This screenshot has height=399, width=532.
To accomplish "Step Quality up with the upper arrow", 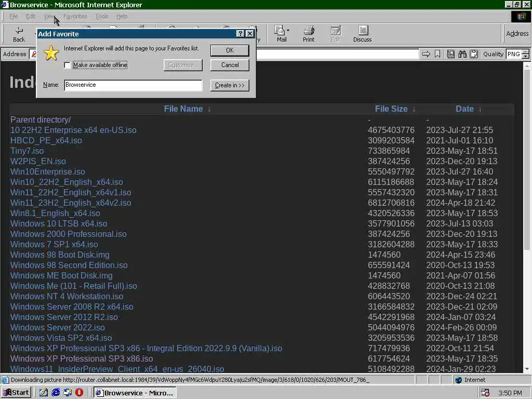I will [x=526, y=51].
